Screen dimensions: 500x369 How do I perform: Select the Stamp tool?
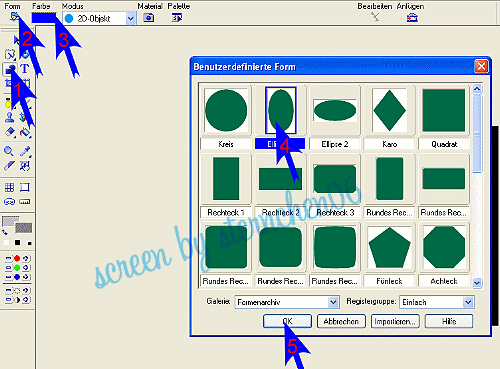(x=9, y=117)
